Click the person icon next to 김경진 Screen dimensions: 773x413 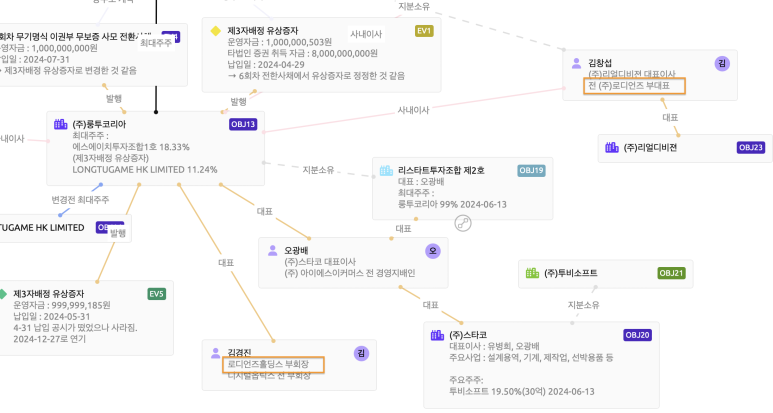[215, 352]
